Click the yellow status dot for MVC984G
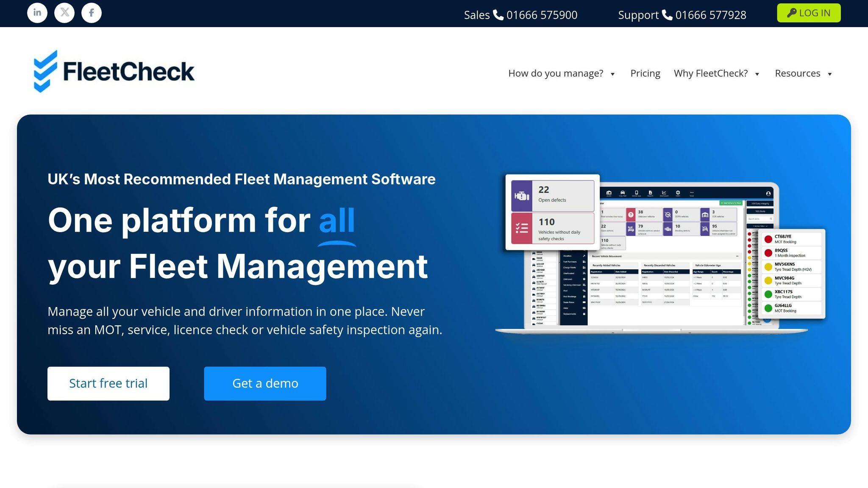The image size is (868, 488). point(768,280)
